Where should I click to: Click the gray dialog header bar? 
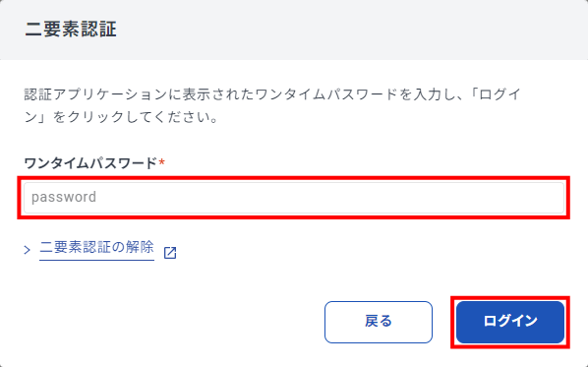(294, 30)
